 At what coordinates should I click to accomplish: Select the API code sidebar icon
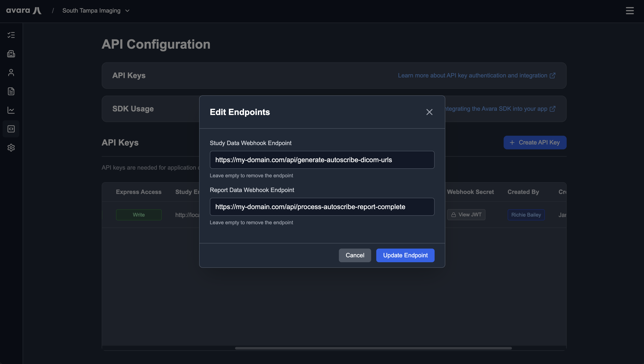11,129
